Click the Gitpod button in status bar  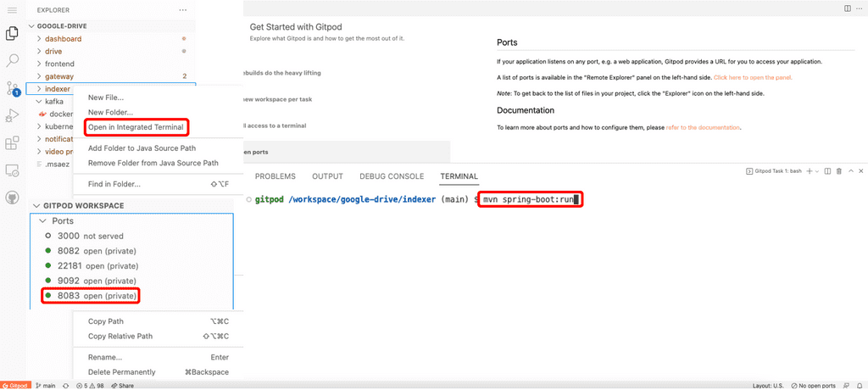click(x=16, y=386)
